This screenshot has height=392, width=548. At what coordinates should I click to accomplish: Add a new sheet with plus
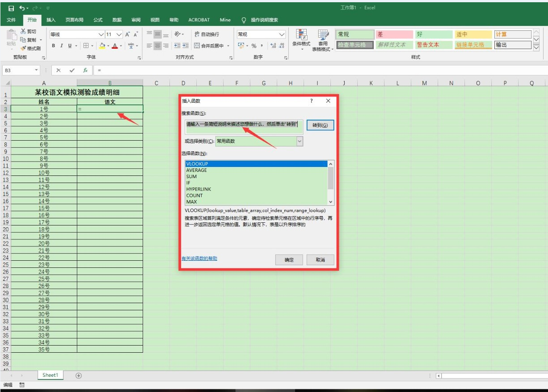point(79,375)
